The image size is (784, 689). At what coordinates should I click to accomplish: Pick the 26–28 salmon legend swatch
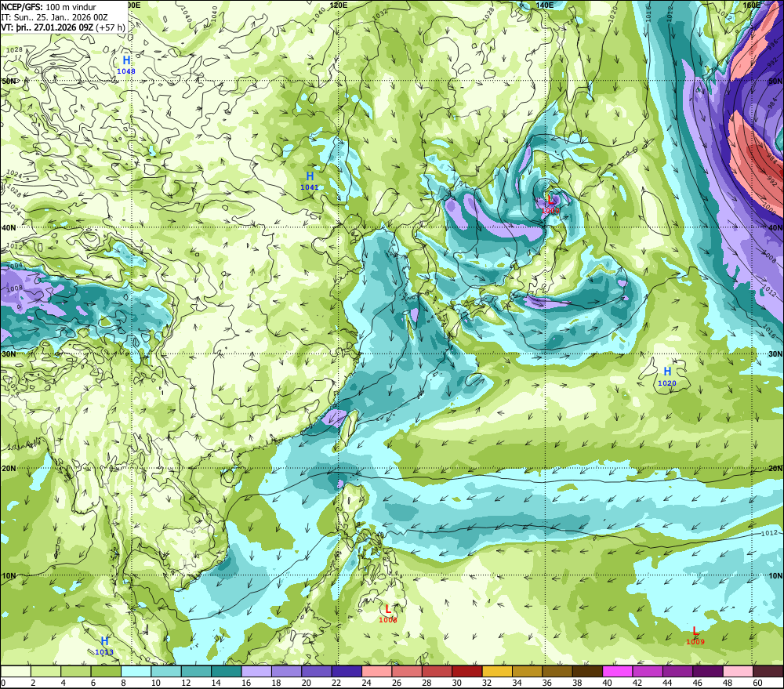406,671
